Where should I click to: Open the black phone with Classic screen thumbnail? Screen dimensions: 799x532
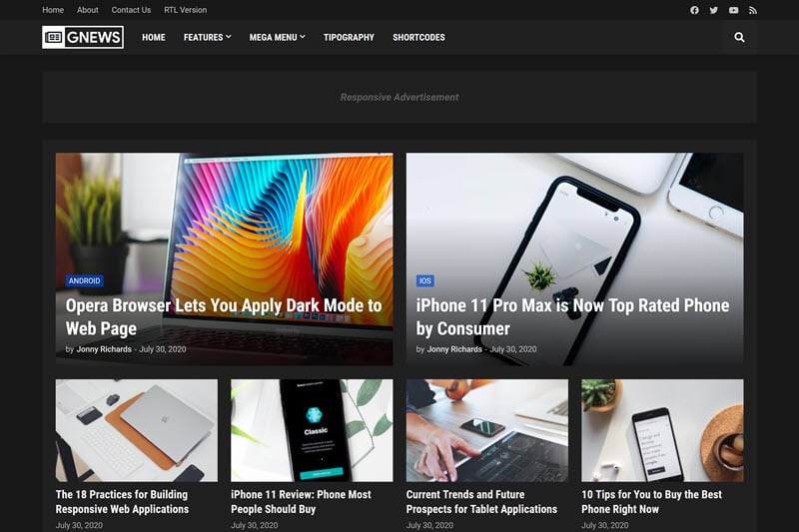coord(312,430)
